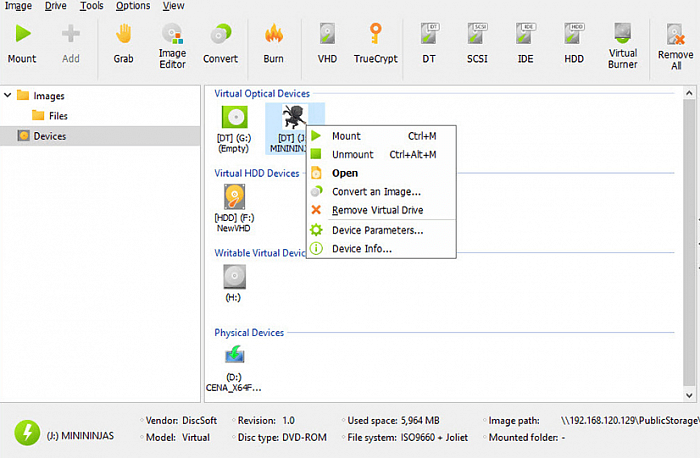Open the Tools menu
Image resolution: width=700 pixels, height=458 pixels.
[x=92, y=6]
